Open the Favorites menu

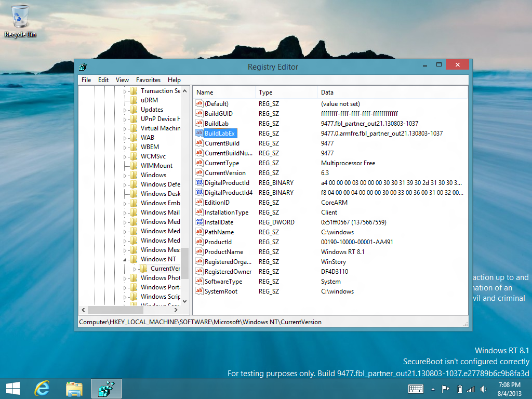148,80
